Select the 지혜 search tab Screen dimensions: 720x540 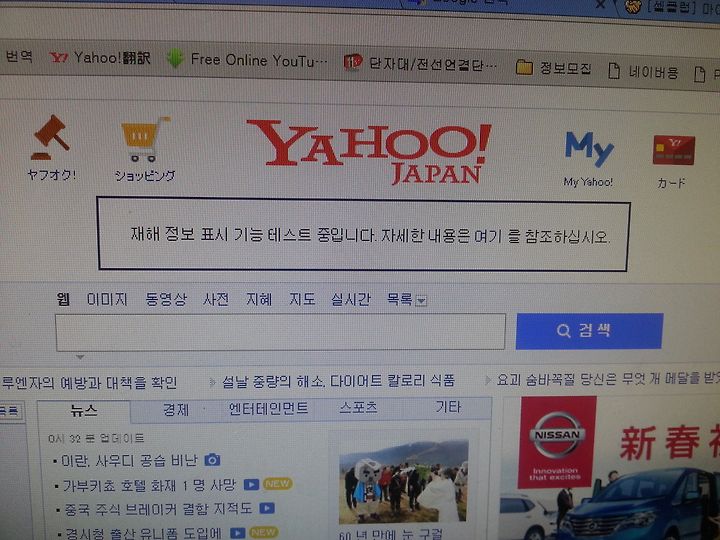(259, 299)
